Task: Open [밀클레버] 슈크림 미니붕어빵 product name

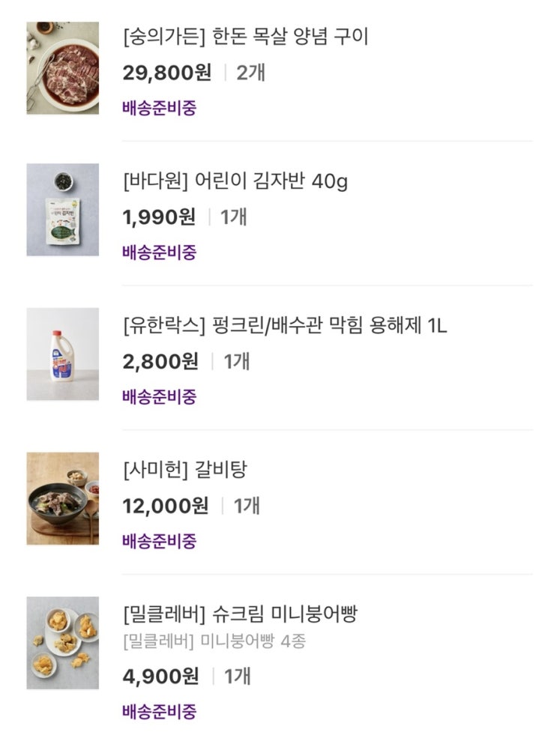Action: [x=240, y=614]
